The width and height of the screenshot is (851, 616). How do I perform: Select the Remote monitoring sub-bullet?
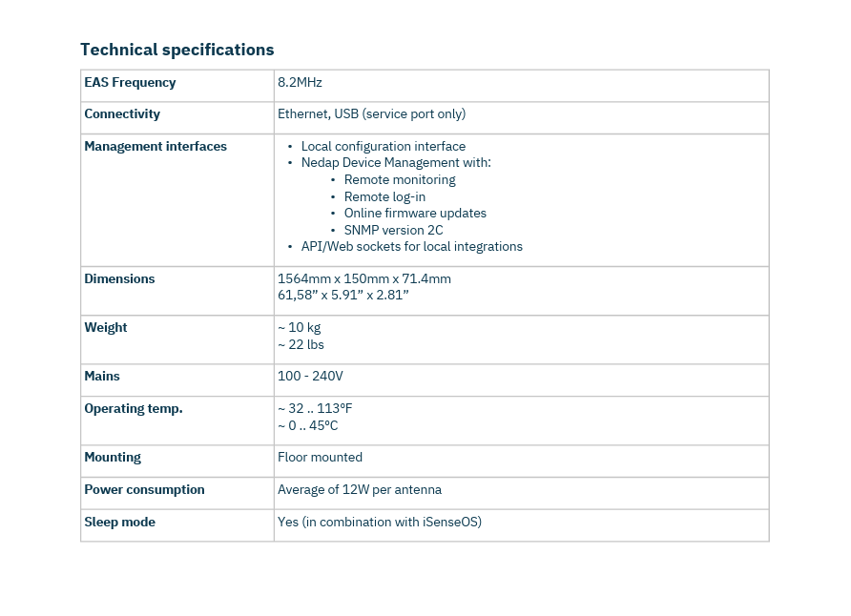pyautogui.click(x=400, y=180)
